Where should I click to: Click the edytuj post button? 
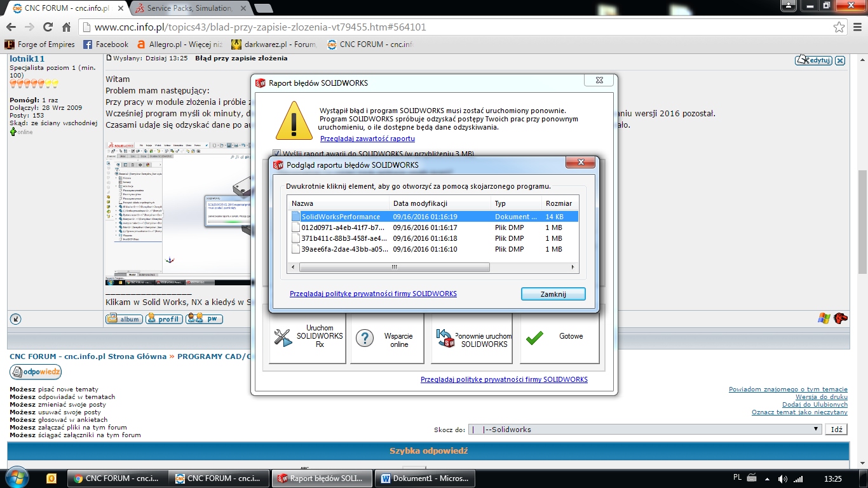coord(813,60)
